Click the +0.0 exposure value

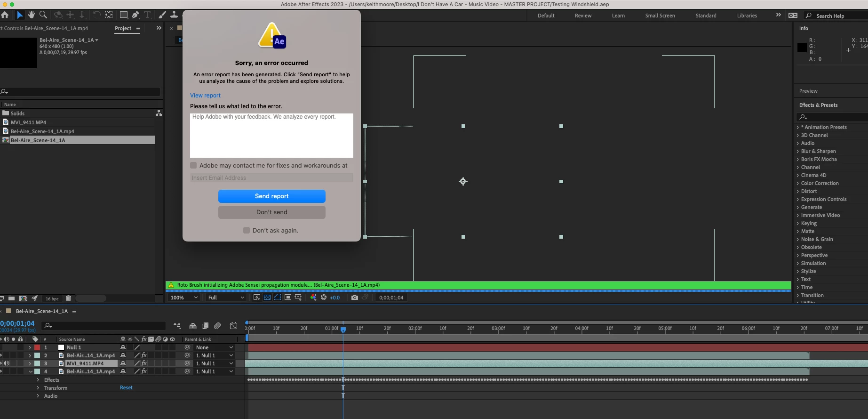click(x=334, y=298)
